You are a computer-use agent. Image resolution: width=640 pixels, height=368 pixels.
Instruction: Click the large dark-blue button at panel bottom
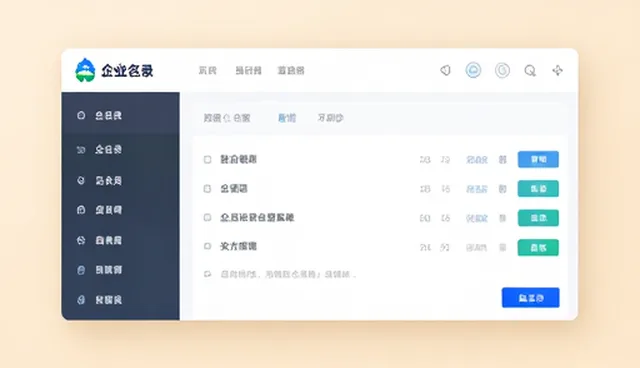(x=531, y=298)
